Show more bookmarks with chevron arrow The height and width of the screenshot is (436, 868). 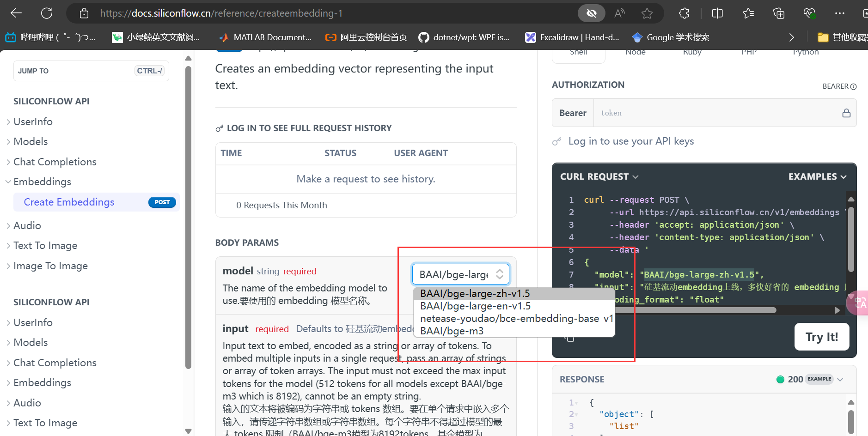click(x=791, y=37)
